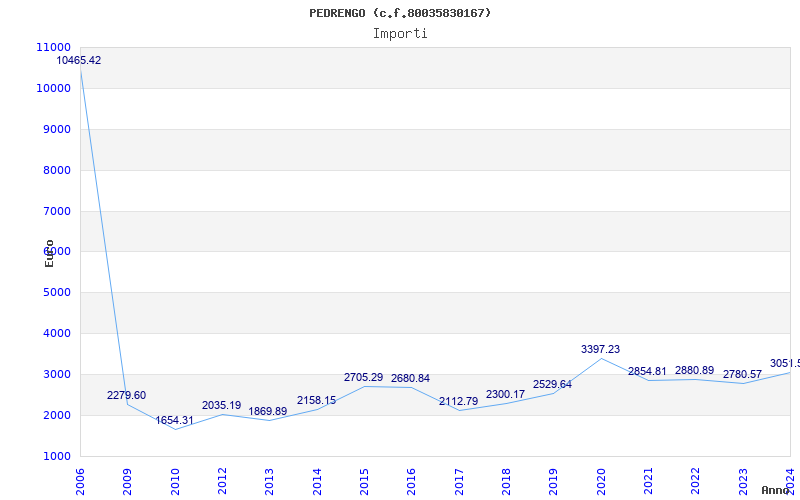Click the 2112.79 data label
The width and height of the screenshot is (800, 500).
[x=459, y=402]
